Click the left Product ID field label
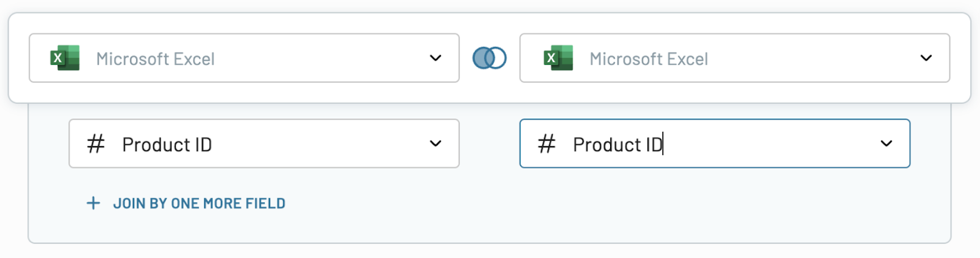This screenshot has width=980, height=258. (x=167, y=145)
